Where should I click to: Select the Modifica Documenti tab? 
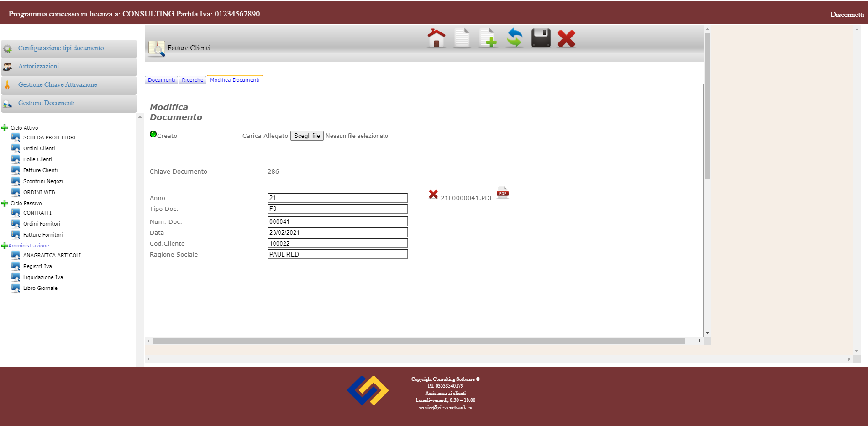235,80
